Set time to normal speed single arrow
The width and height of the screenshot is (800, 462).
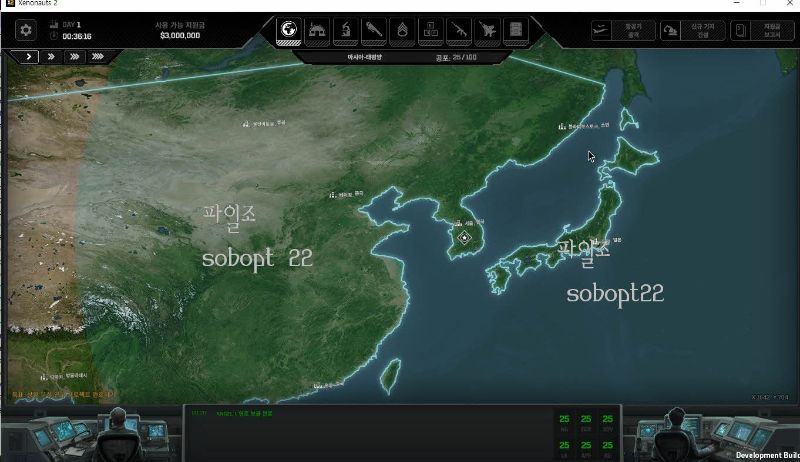pos(29,57)
